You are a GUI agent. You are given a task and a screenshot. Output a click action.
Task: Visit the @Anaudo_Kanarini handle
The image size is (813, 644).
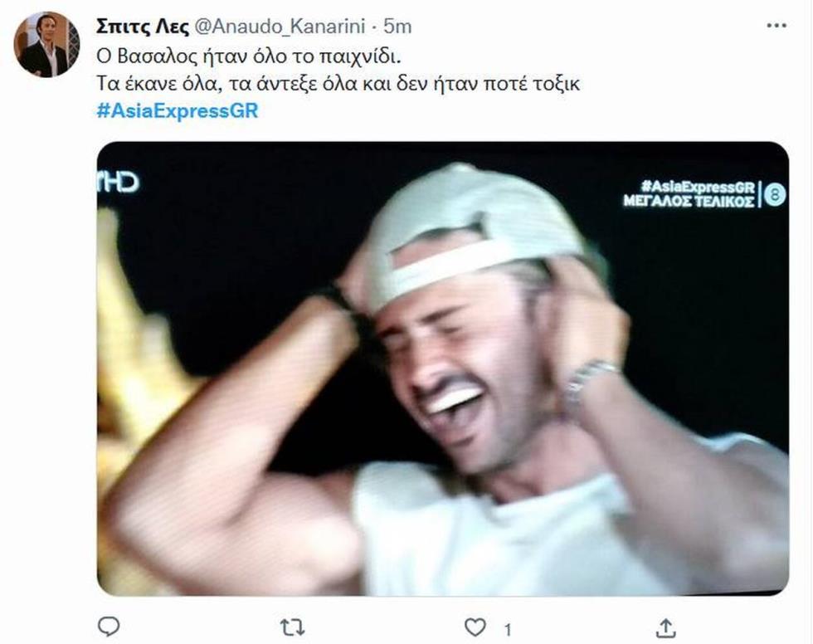click(280, 27)
